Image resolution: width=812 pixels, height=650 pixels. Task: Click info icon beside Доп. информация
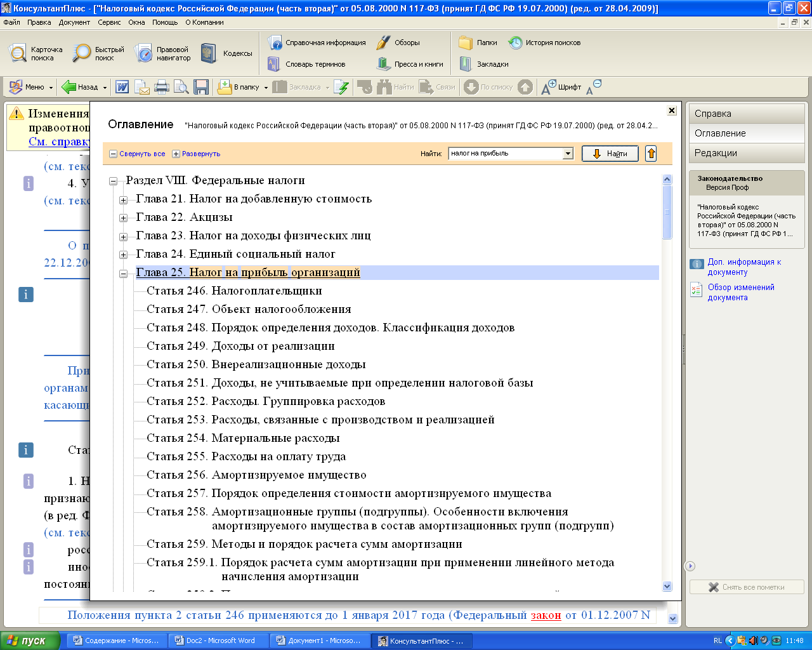point(697,264)
